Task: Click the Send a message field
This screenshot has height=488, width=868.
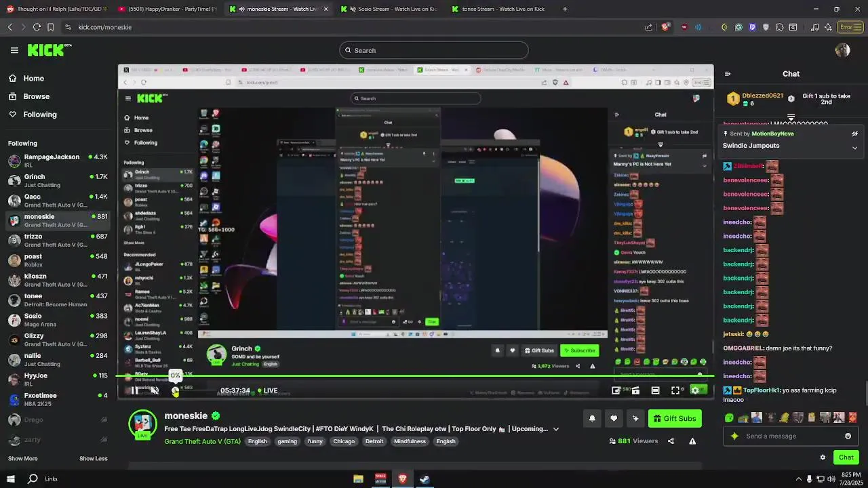Action: [790, 436]
